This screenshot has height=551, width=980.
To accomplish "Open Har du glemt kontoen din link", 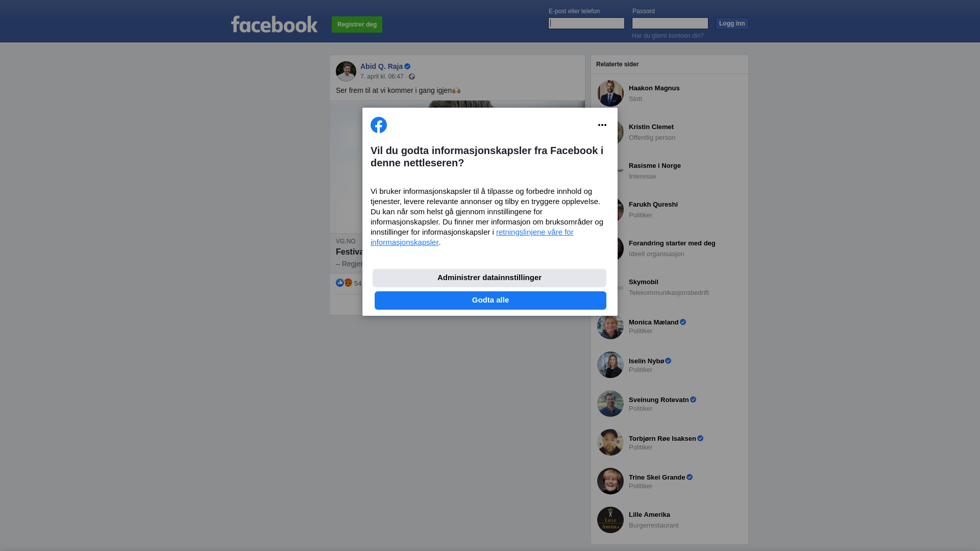I will [x=668, y=36].
